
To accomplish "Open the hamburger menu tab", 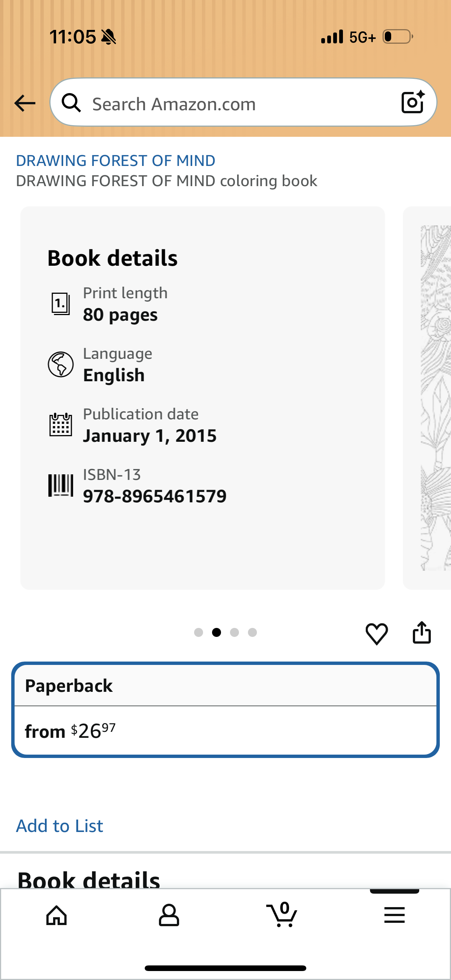I will [394, 915].
